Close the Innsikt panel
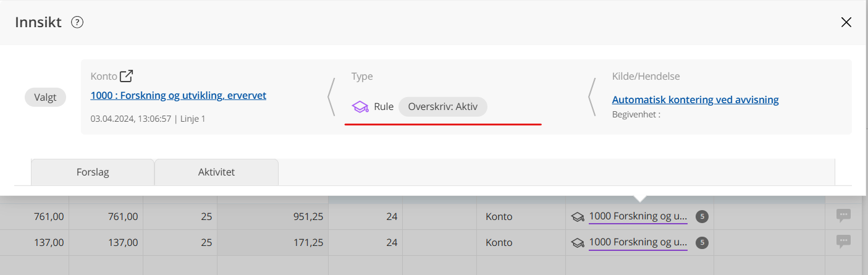 pyautogui.click(x=846, y=23)
